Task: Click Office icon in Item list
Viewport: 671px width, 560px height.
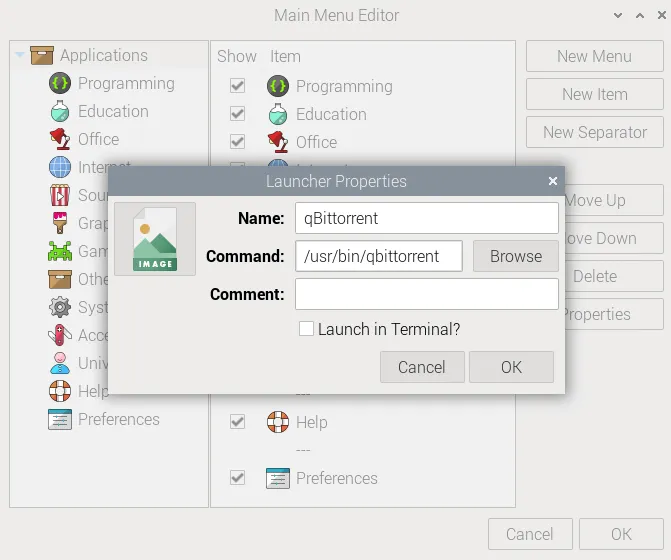Action: point(278,142)
